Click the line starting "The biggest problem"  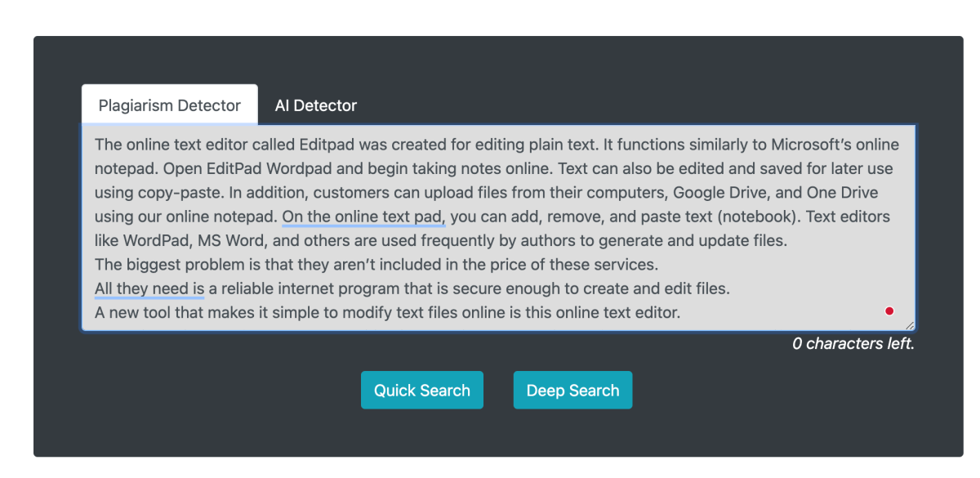coord(376,265)
